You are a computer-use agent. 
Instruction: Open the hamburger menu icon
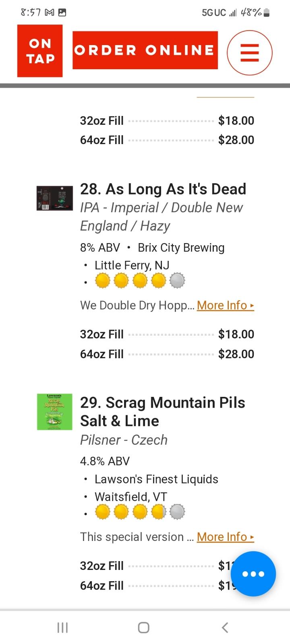pyautogui.click(x=250, y=53)
